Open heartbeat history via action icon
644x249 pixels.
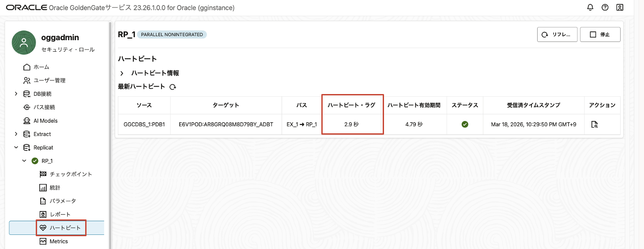coord(594,124)
